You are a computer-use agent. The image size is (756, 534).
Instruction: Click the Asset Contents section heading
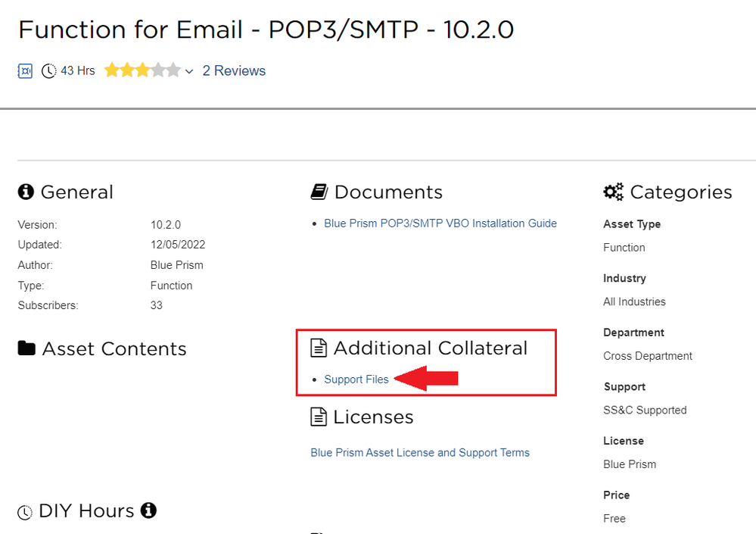pyautogui.click(x=114, y=349)
